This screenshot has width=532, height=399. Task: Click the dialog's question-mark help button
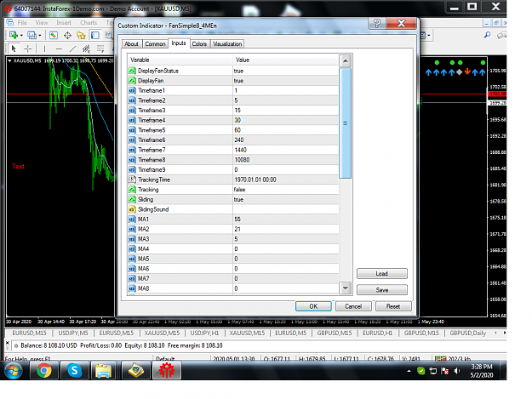(x=376, y=23)
